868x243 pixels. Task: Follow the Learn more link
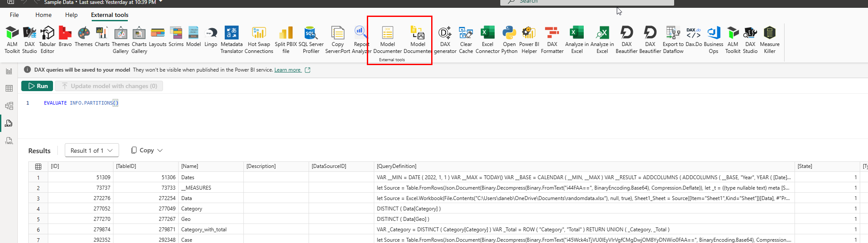(287, 70)
